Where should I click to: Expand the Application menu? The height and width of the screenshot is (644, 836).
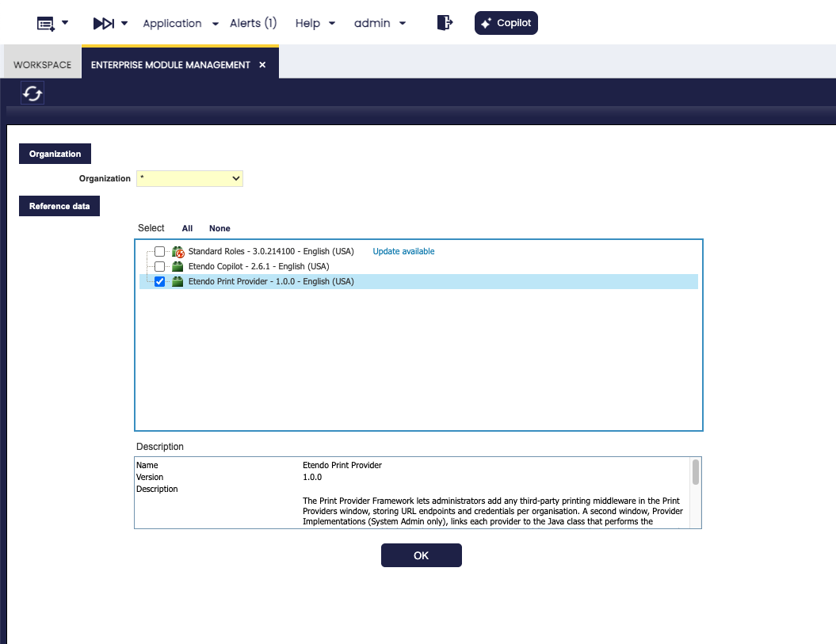[x=181, y=23]
